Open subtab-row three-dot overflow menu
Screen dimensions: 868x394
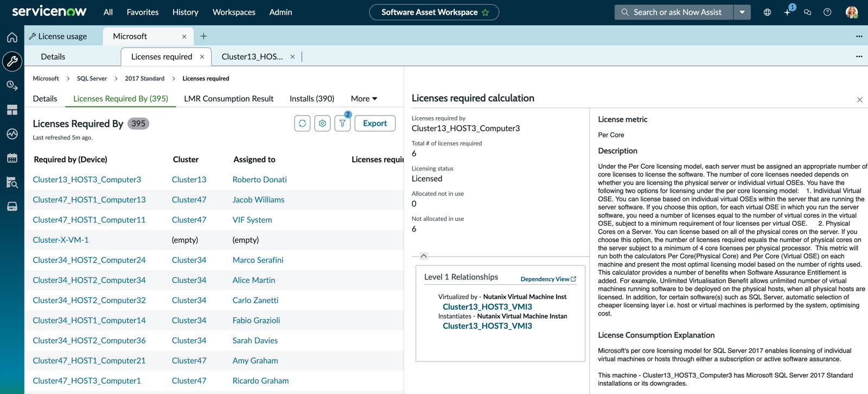point(859,56)
